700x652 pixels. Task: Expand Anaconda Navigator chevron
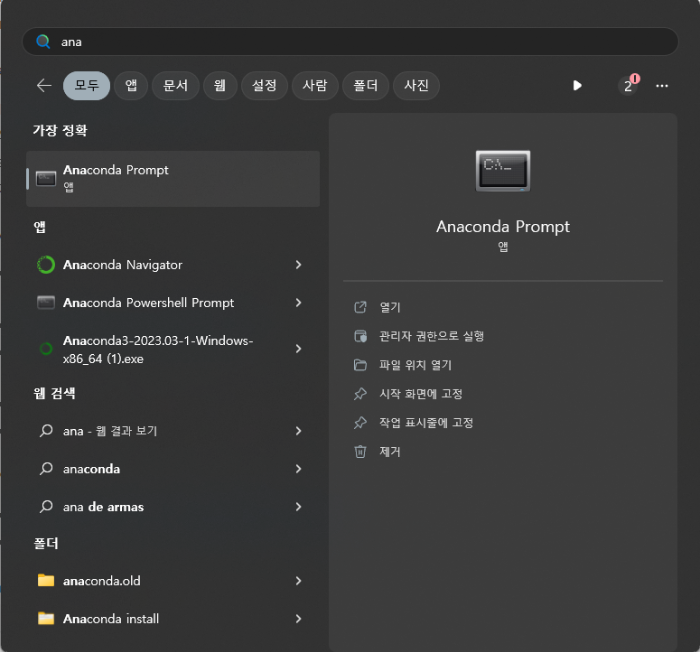(298, 265)
